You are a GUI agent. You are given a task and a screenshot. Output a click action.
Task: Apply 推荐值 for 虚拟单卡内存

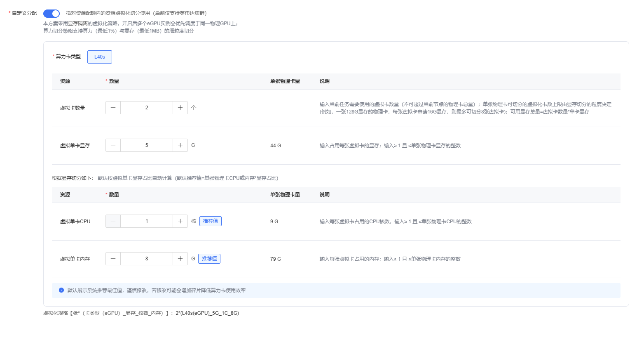(209, 259)
